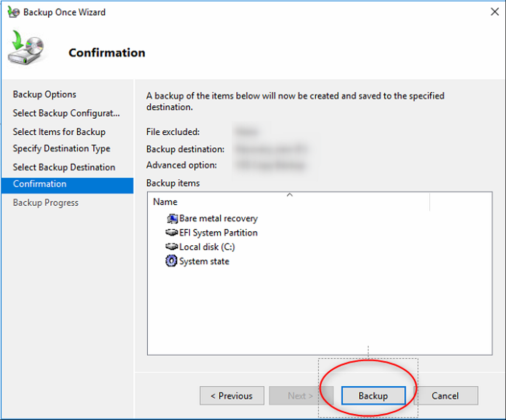The image size is (506, 420).
Task: Go to the Backup Options step
Action: [45, 94]
